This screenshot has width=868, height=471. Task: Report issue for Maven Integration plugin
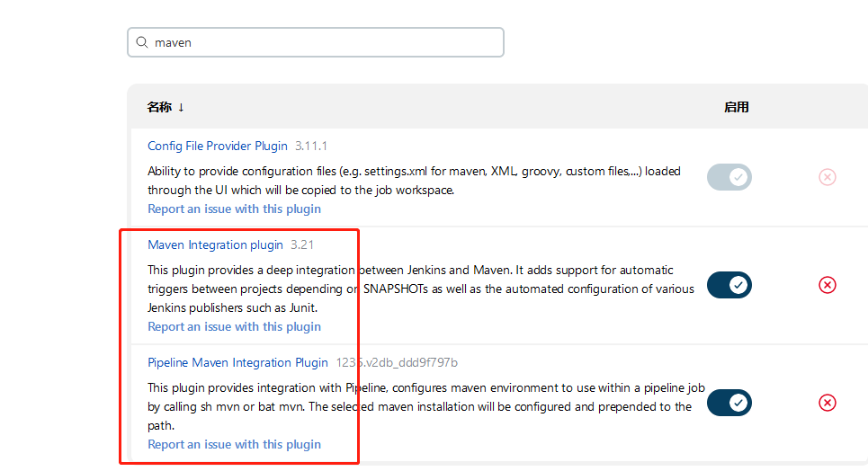234,327
